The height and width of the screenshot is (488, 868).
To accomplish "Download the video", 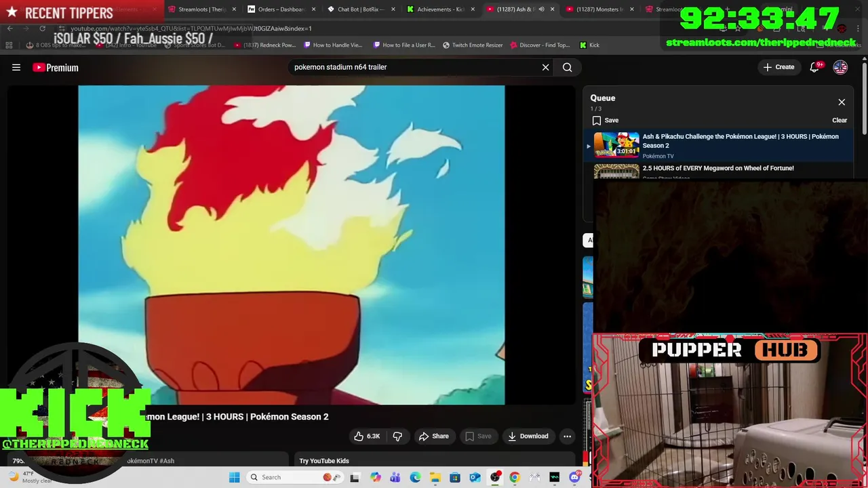I will pos(528,436).
